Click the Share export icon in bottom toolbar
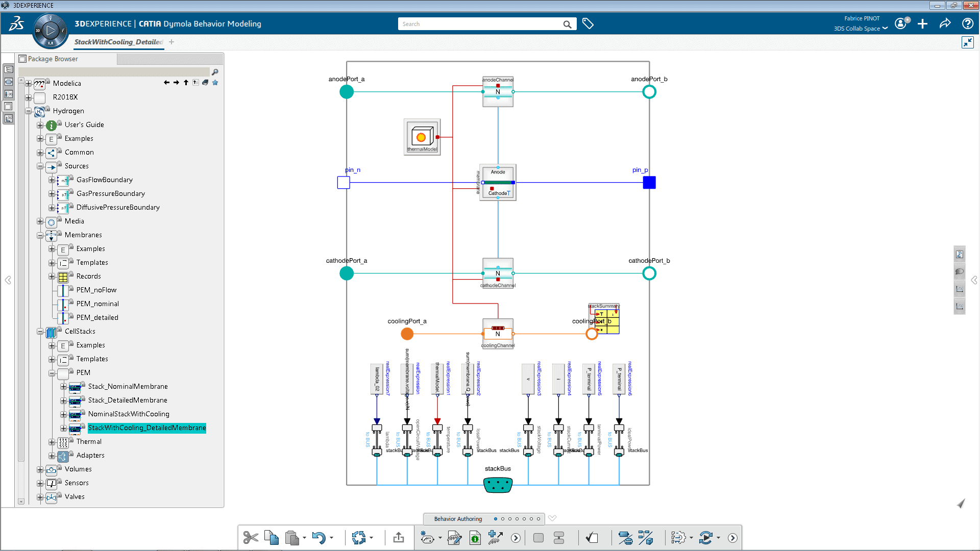This screenshot has height=551, width=980. click(399, 538)
